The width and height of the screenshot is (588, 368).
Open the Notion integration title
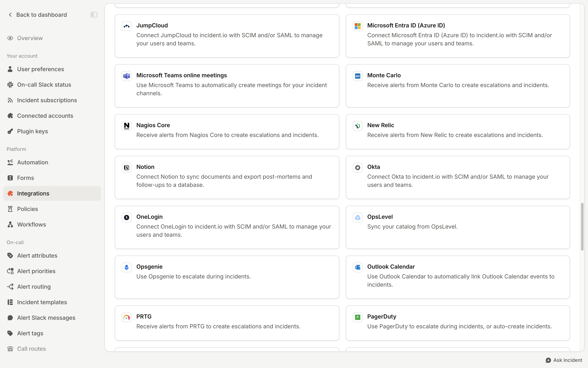(x=145, y=167)
